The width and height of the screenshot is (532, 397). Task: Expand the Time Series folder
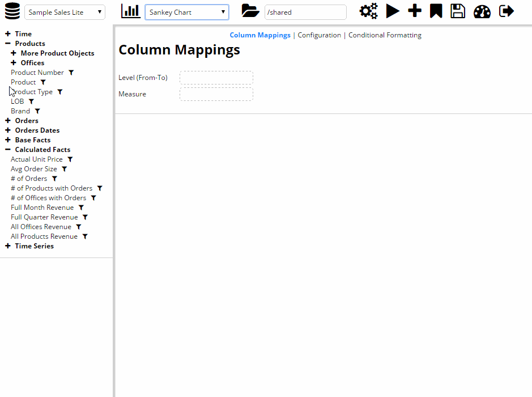click(8, 246)
